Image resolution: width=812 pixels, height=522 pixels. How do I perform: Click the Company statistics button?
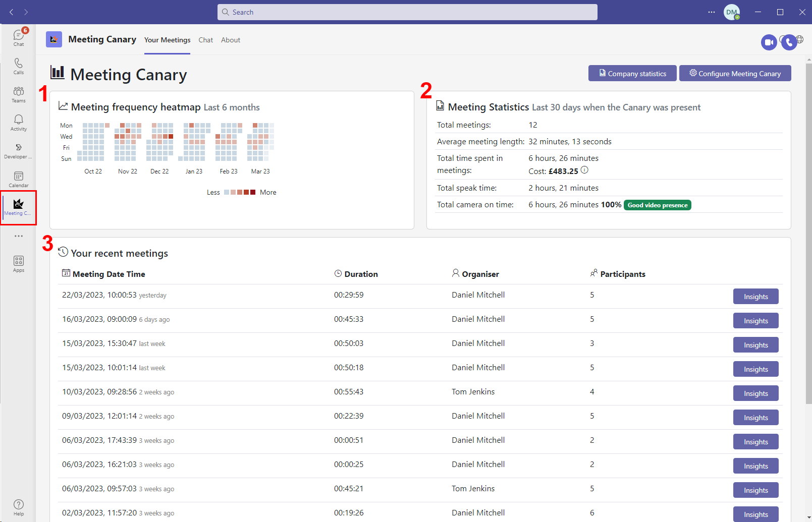[x=632, y=73]
